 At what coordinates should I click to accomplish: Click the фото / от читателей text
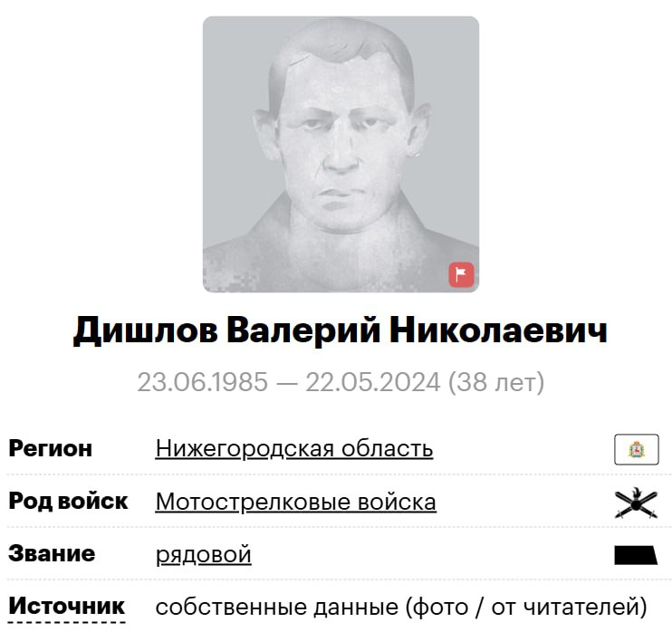click(525, 608)
